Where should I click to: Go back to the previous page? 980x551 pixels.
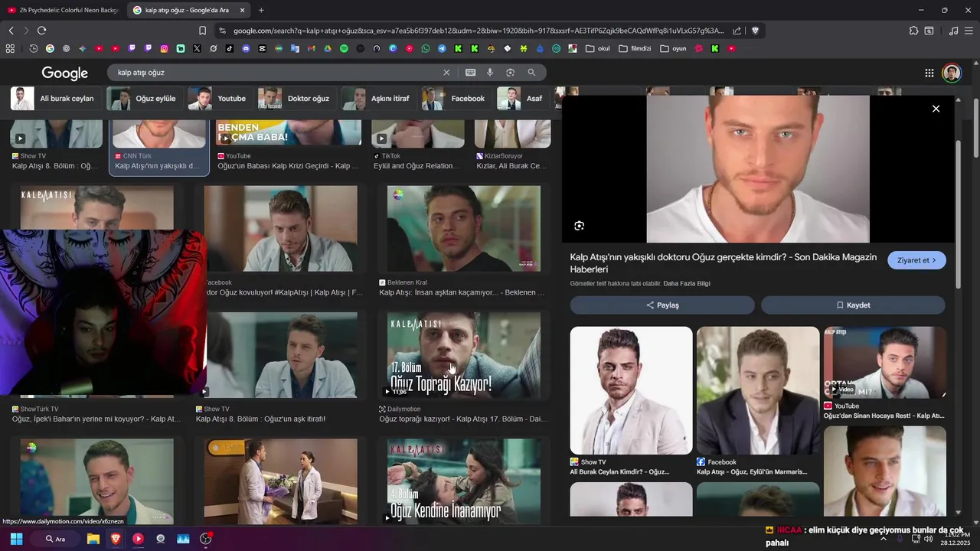click(x=11, y=31)
